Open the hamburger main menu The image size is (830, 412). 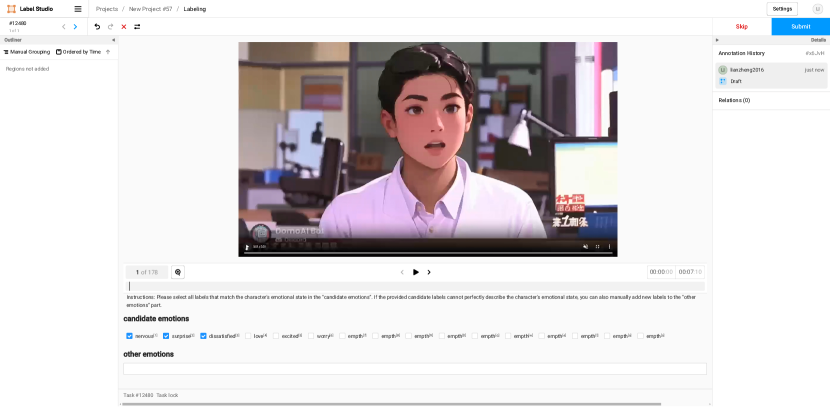78,9
